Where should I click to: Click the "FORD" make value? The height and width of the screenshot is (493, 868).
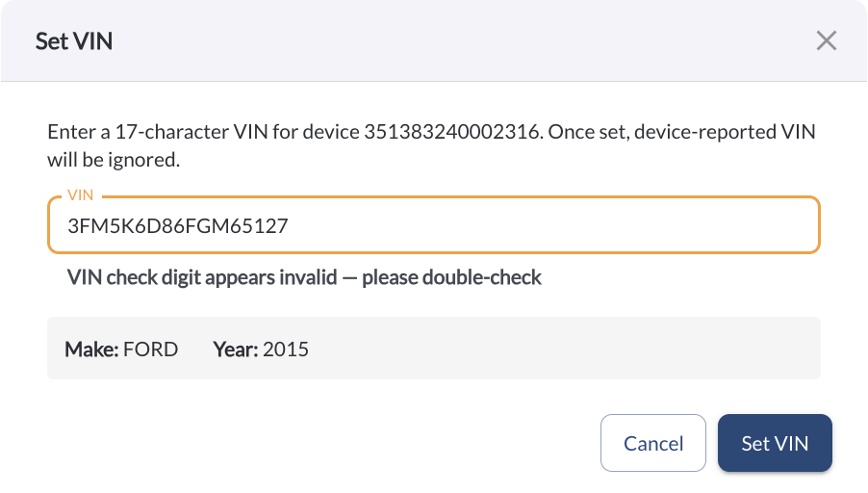151,349
